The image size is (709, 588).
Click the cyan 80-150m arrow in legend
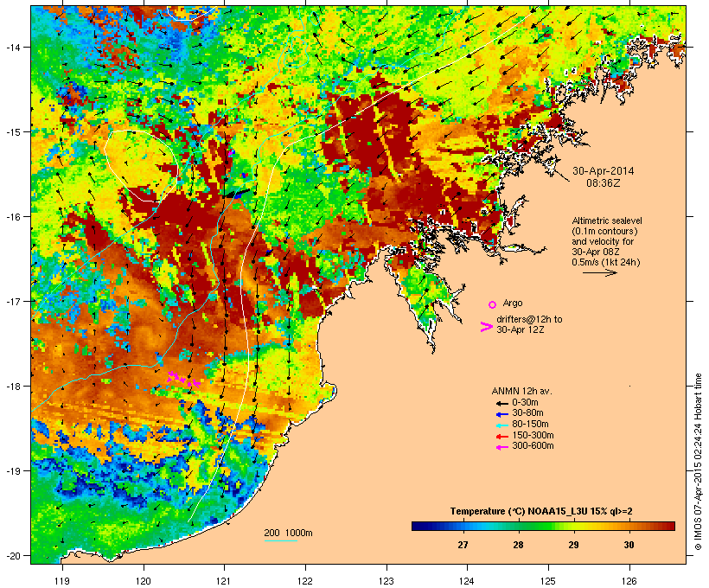click(x=501, y=425)
